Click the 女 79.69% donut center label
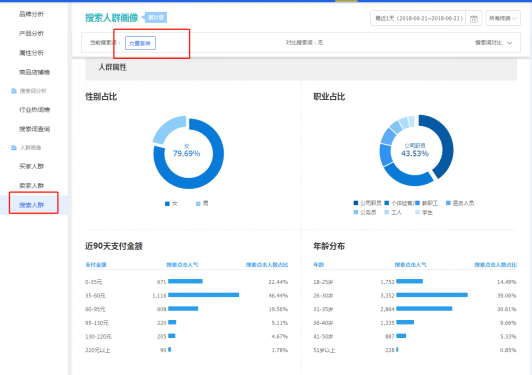Screen dimensions: 532x375 coord(187,151)
